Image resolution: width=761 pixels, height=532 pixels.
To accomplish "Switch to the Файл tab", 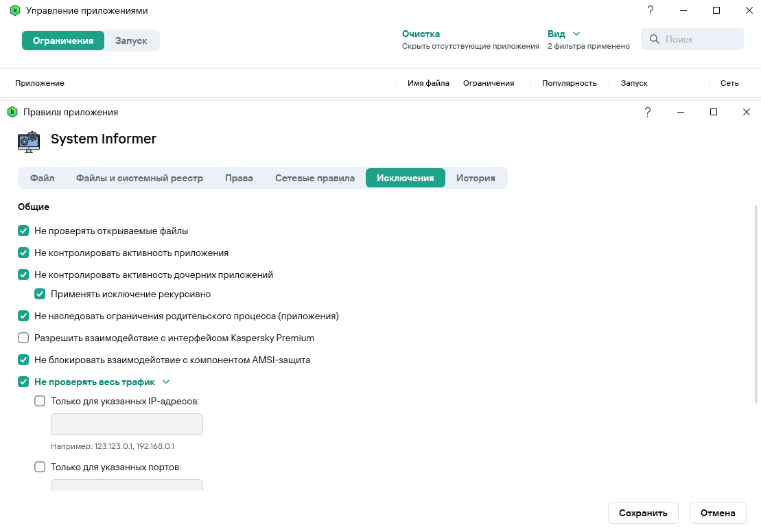I will click(x=43, y=178).
